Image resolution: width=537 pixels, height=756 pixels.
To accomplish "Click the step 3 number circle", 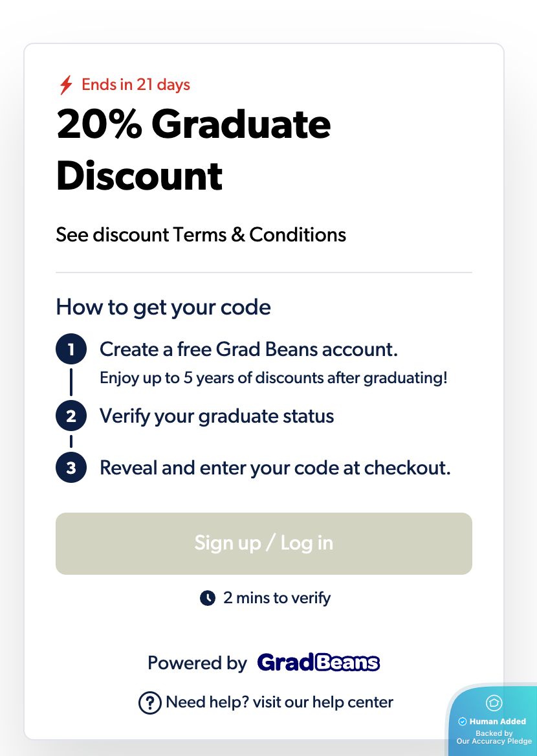I will click(x=71, y=467).
